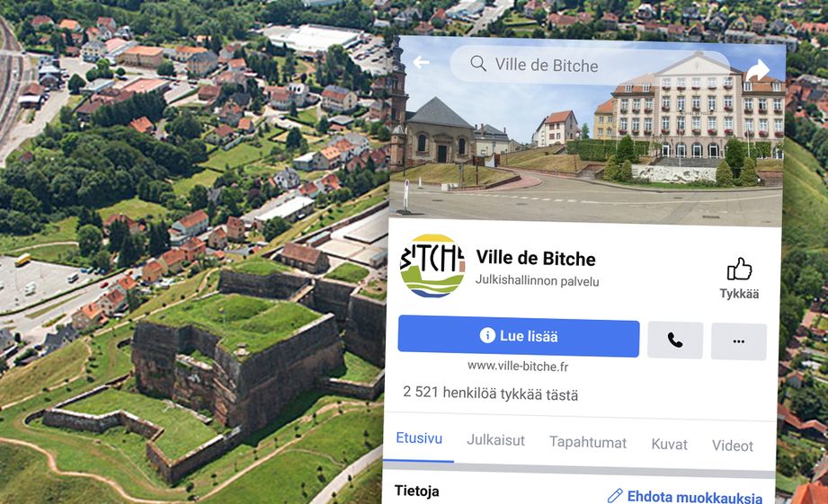
Task: Tap the info icon on Lue lisää
Action: 487,335
